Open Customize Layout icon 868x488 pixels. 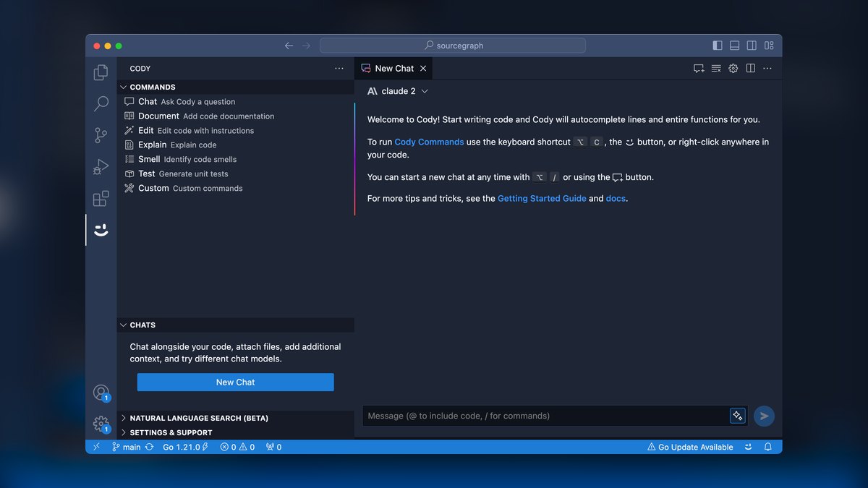(x=769, y=46)
